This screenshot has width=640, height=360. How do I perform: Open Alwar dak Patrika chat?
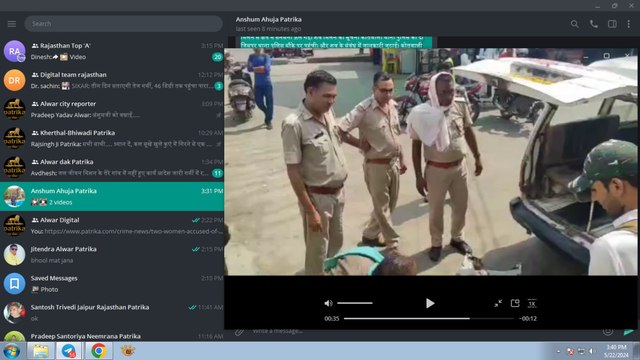click(x=112, y=167)
